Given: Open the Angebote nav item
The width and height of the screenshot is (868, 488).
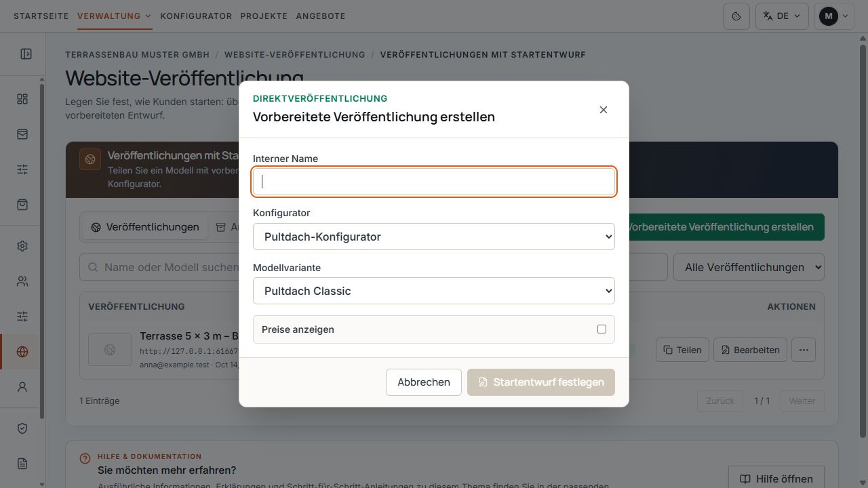Looking at the screenshot, I should (321, 16).
